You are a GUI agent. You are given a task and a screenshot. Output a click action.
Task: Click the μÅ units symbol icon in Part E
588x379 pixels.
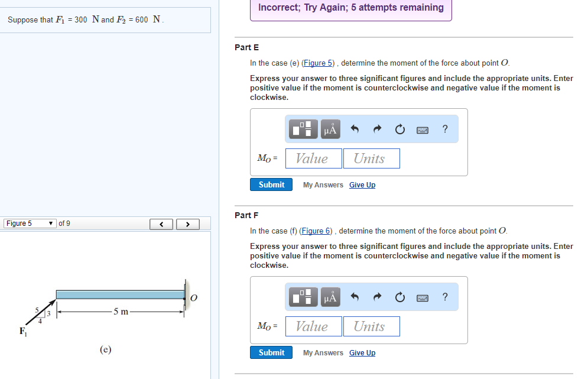pos(330,129)
